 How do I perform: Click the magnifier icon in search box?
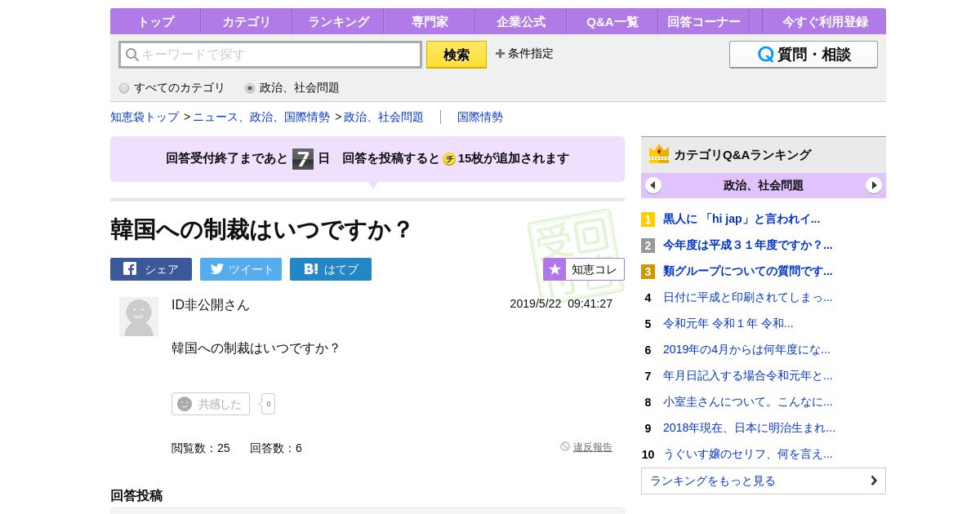pos(131,55)
